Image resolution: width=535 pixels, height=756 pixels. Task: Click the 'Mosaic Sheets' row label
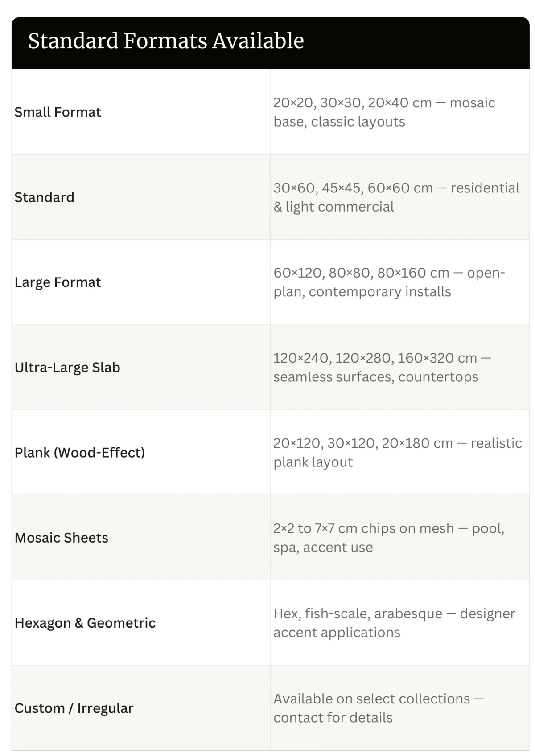[62, 538]
